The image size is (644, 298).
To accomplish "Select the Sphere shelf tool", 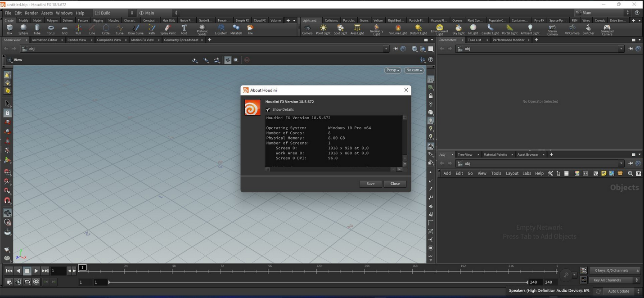I will click(x=23, y=29).
